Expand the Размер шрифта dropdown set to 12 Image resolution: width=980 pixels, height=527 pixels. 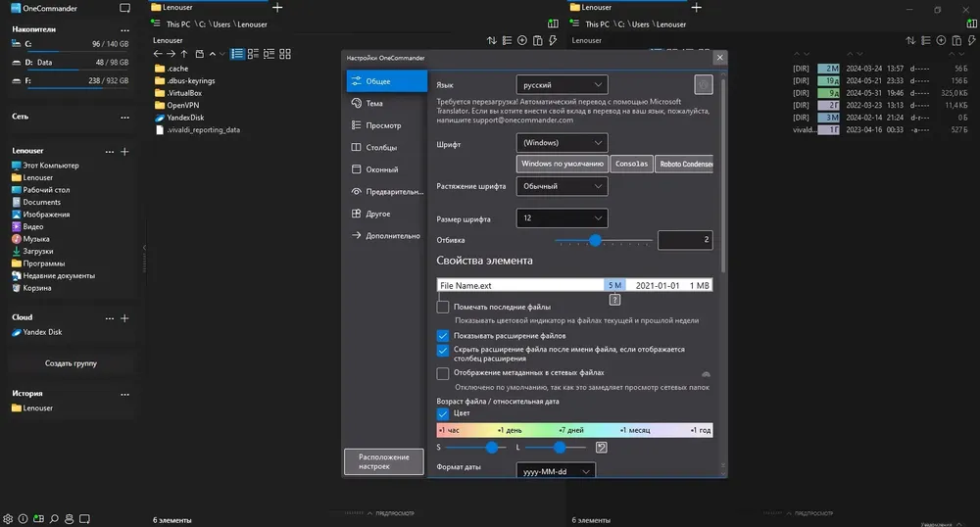coord(562,217)
